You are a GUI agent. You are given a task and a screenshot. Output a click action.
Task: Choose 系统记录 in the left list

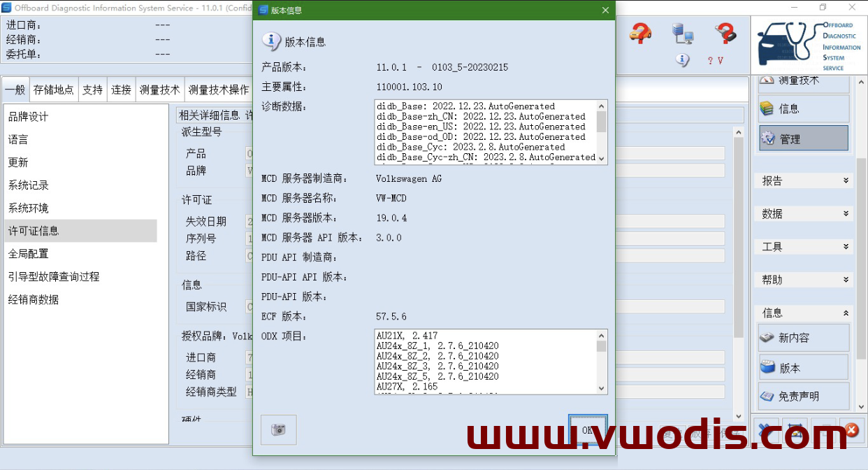pos(80,185)
